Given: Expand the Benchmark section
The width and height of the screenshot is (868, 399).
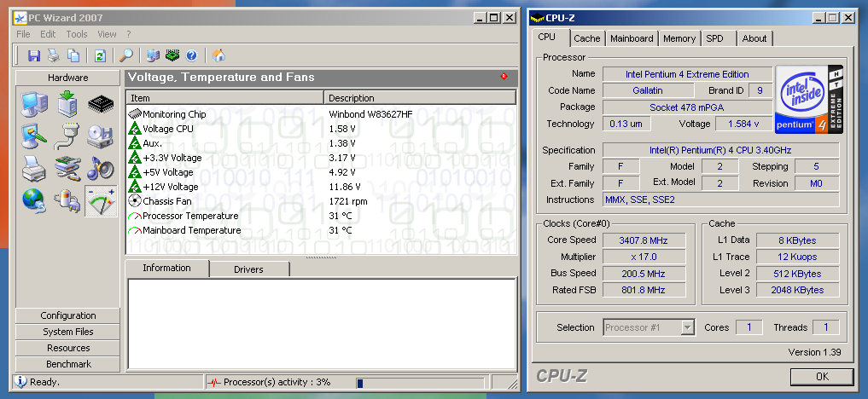Looking at the screenshot, I should point(68,364).
